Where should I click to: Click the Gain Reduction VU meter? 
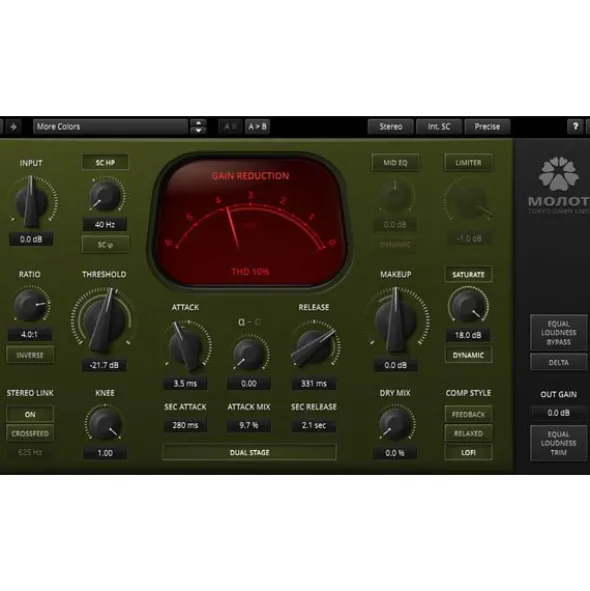click(250, 222)
